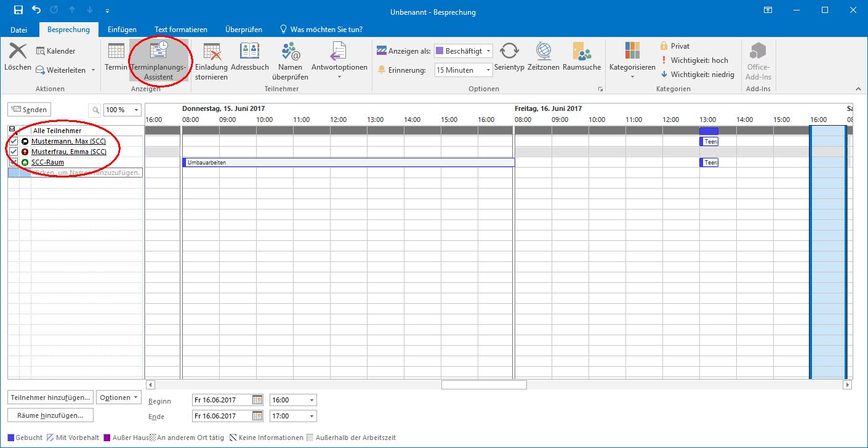
Task: Select the Besprechung ribbon tab
Action: [x=68, y=30]
